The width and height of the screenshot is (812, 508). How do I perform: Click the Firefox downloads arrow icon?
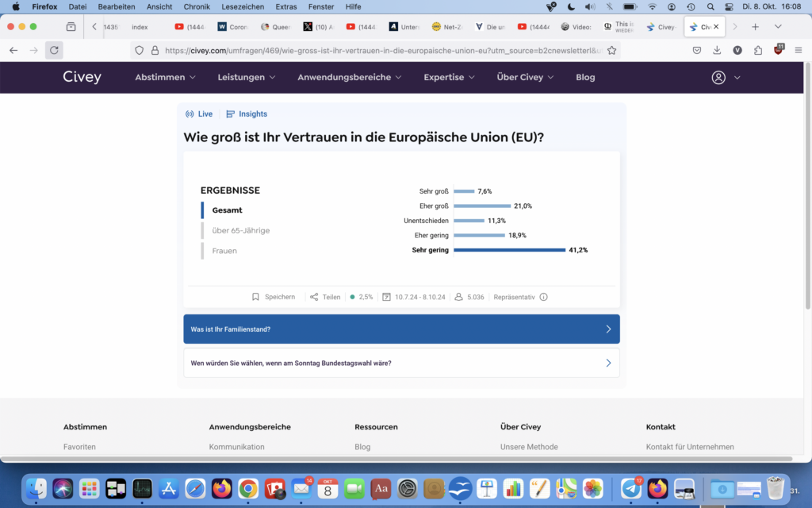[717, 50]
